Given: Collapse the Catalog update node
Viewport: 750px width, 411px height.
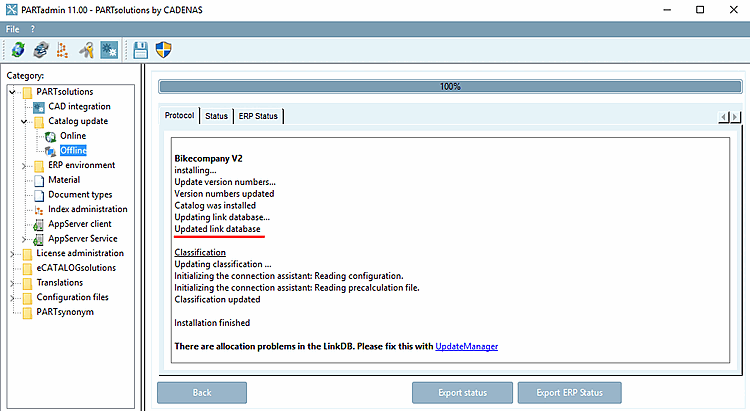Looking at the screenshot, I should pos(24,122).
